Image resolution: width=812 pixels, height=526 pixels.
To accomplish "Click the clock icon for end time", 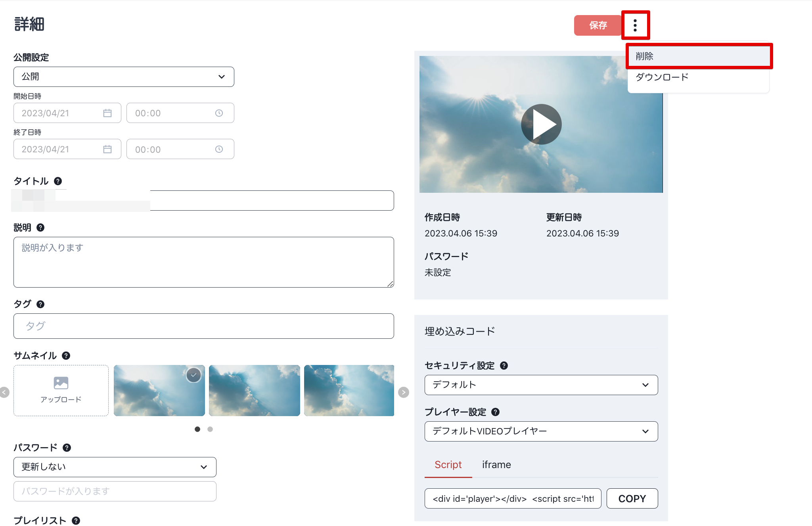I will point(219,149).
